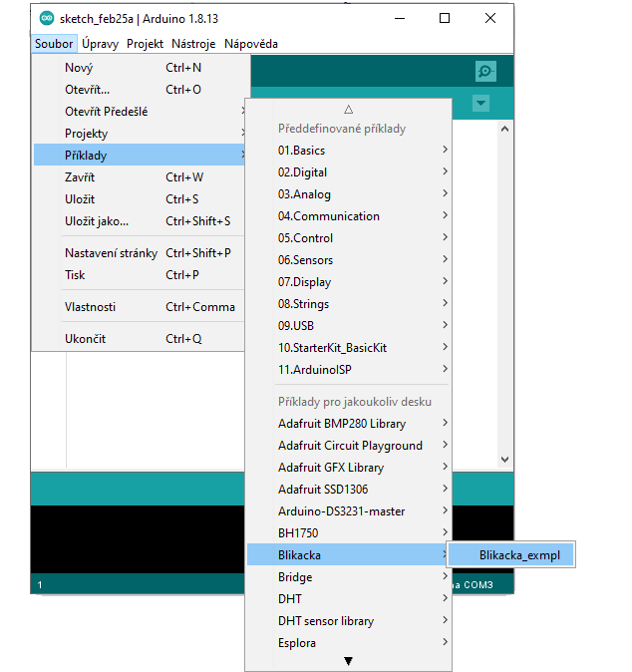Image resolution: width=632 pixels, height=672 pixels.
Task: Choose Zavřít menu entry
Action: (x=139, y=177)
